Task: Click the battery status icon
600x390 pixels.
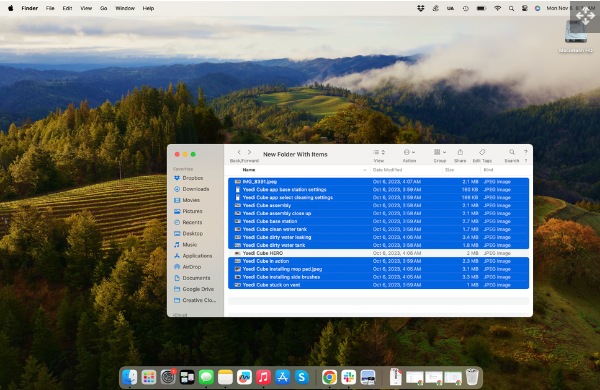Action: point(481,8)
